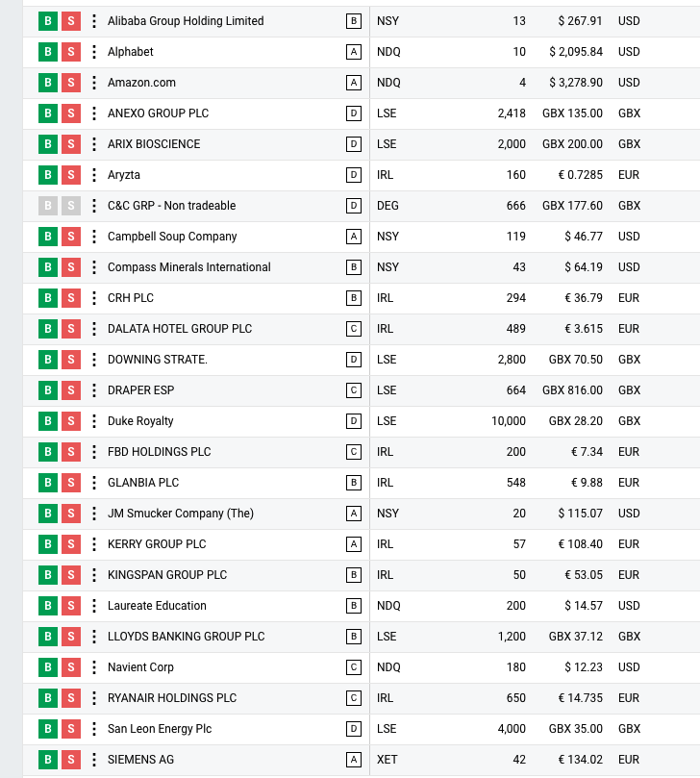Image resolution: width=700 pixels, height=778 pixels.
Task: Click the Campbell Soup Company quantity 119
Action: [516, 237]
